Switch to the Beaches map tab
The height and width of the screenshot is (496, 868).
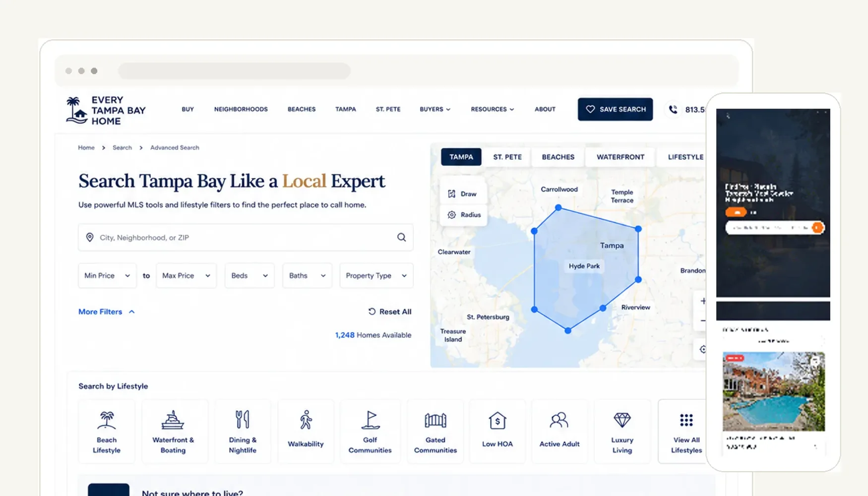pos(558,157)
